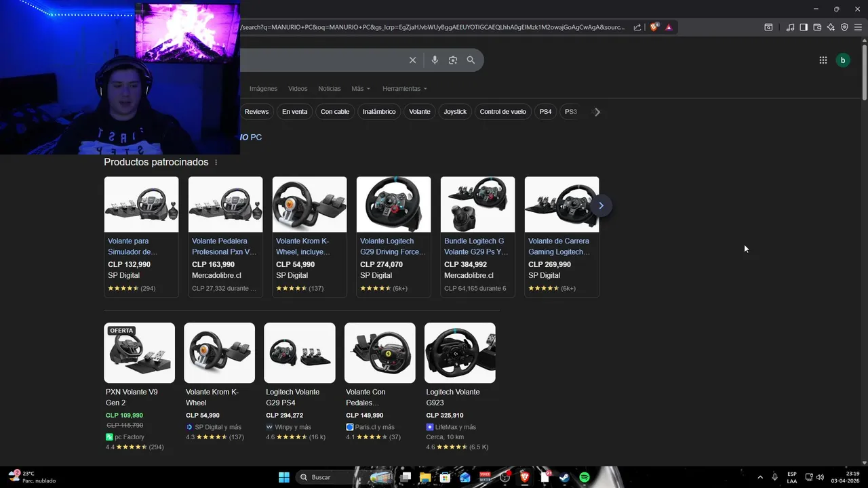
Task: Open Spotify from the taskbar
Action: pyautogui.click(x=585, y=477)
